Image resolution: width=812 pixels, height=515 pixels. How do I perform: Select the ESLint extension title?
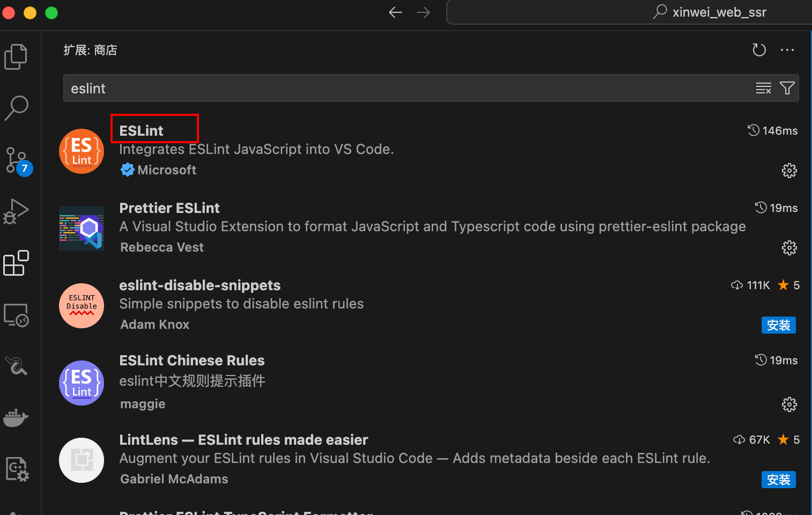[x=141, y=131]
